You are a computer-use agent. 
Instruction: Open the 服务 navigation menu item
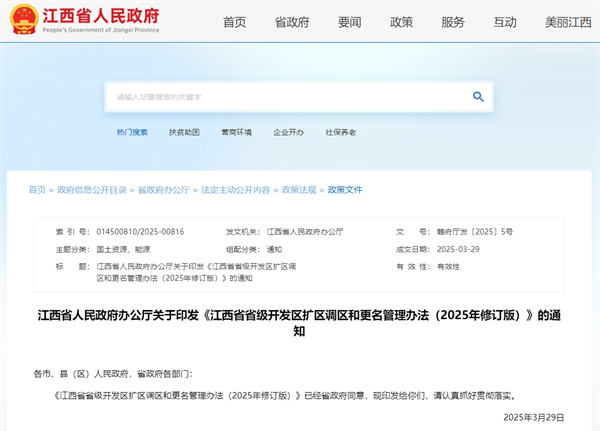pos(453,22)
